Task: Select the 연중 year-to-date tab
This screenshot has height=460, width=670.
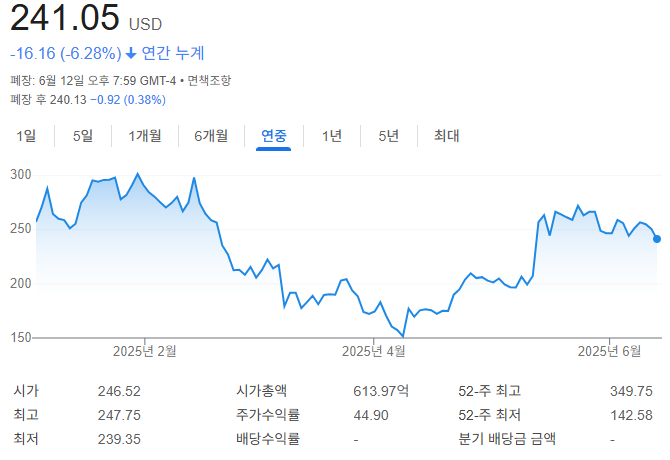Action: [x=273, y=136]
